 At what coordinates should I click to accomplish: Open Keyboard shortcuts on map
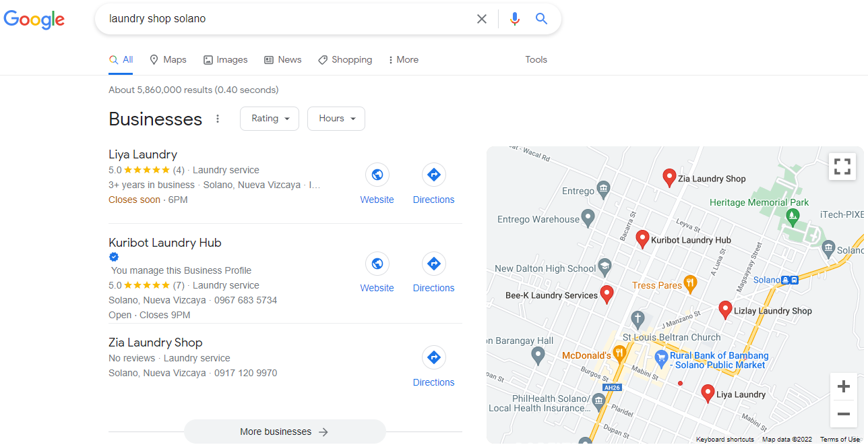pos(725,440)
